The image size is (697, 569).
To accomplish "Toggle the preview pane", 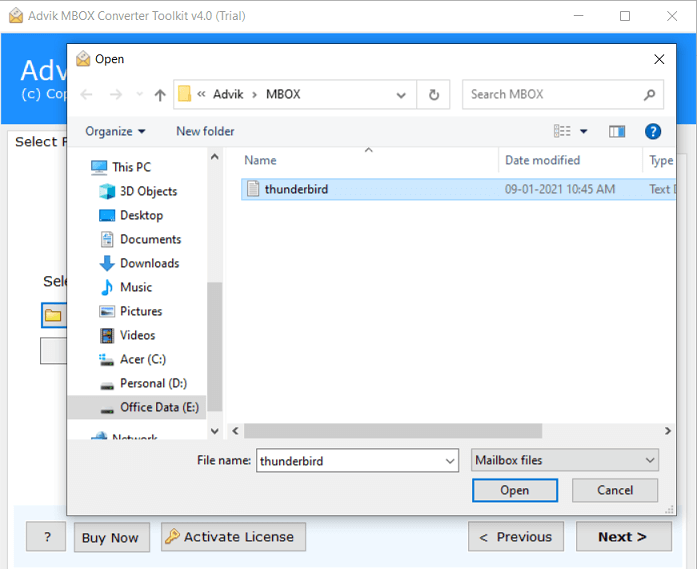I will click(617, 131).
